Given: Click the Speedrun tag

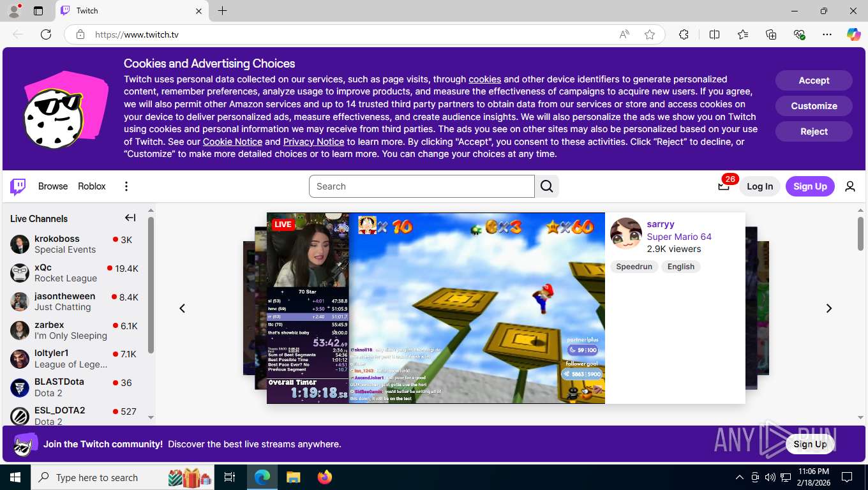Looking at the screenshot, I should coord(634,267).
